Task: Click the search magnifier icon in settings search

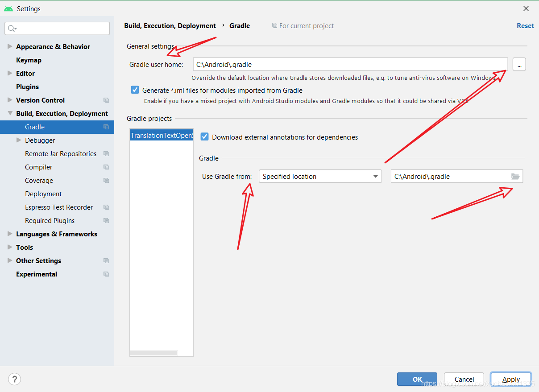Action: (x=12, y=29)
